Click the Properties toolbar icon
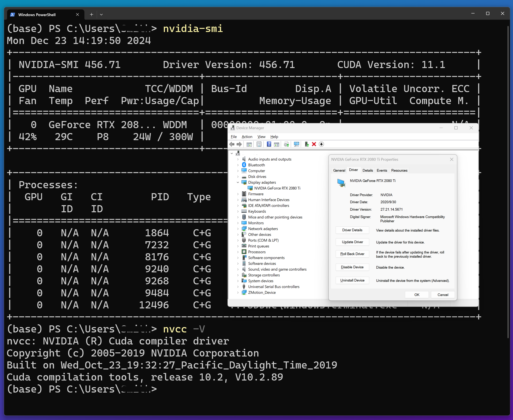 [x=259, y=144]
